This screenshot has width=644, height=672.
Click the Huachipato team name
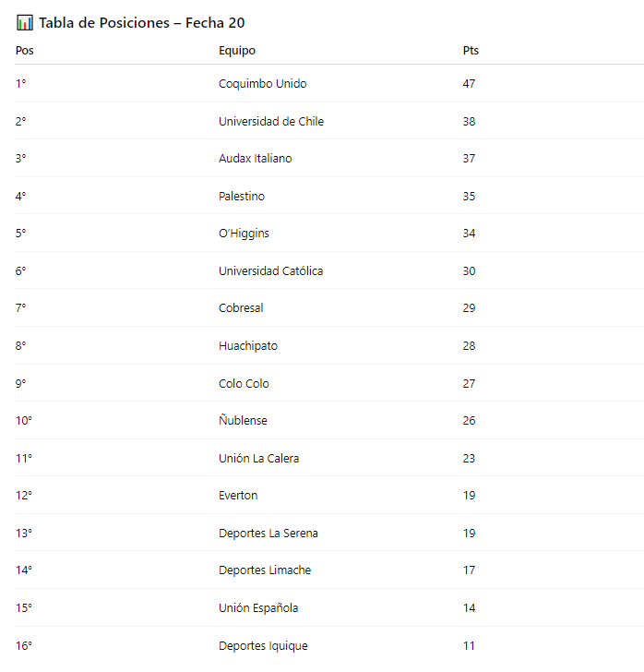point(248,346)
